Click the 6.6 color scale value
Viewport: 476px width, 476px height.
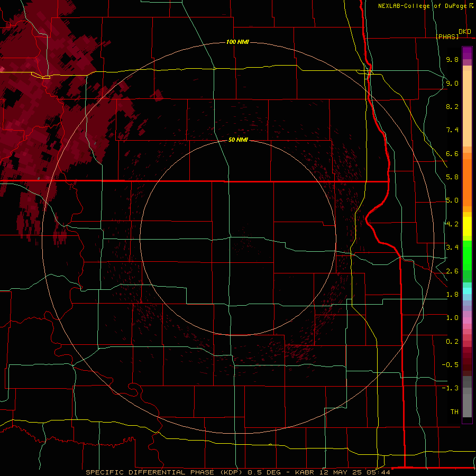click(452, 153)
